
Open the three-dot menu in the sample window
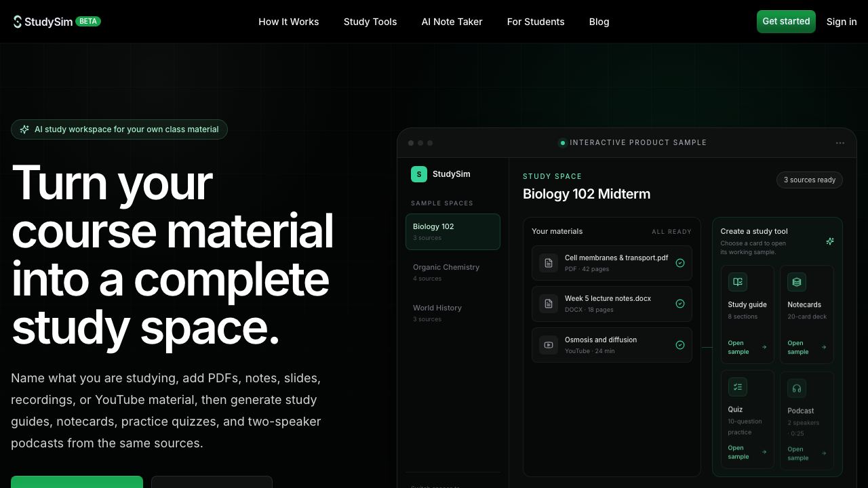840,143
